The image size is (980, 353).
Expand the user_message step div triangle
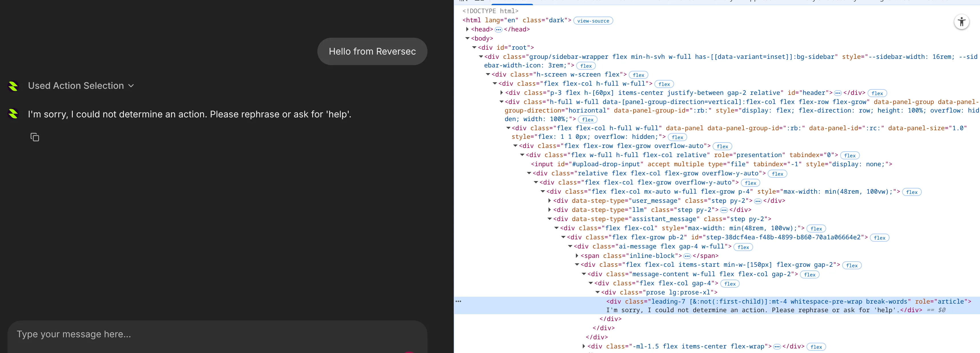point(550,201)
